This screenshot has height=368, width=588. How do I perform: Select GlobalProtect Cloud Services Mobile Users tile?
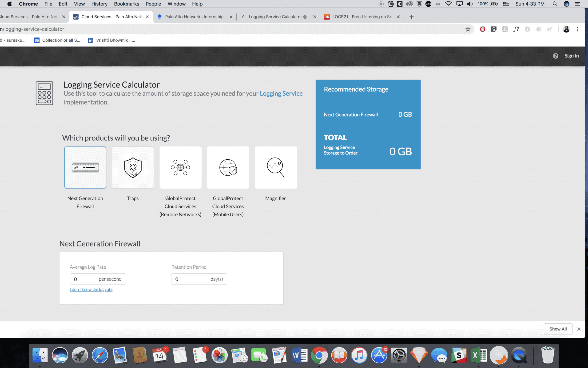click(x=228, y=167)
